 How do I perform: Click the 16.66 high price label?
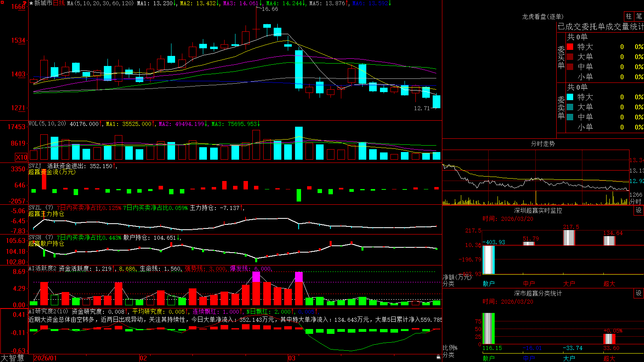(x=270, y=9)
